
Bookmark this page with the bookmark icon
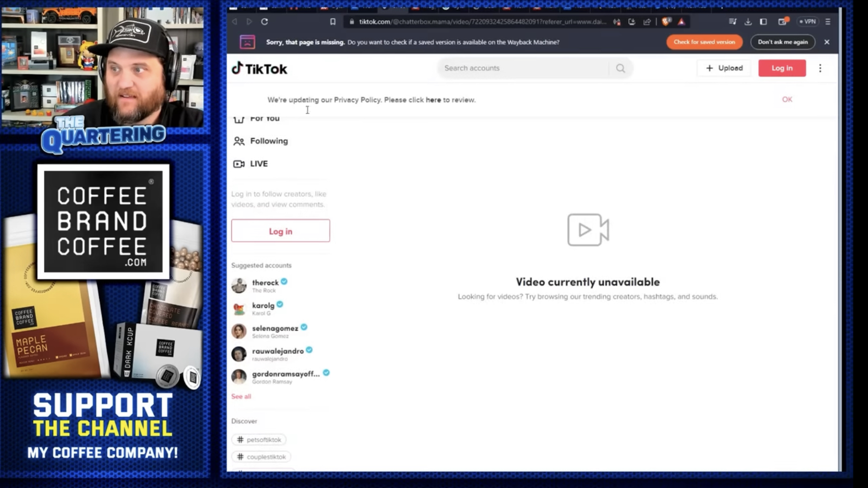[x=333, y=22]
